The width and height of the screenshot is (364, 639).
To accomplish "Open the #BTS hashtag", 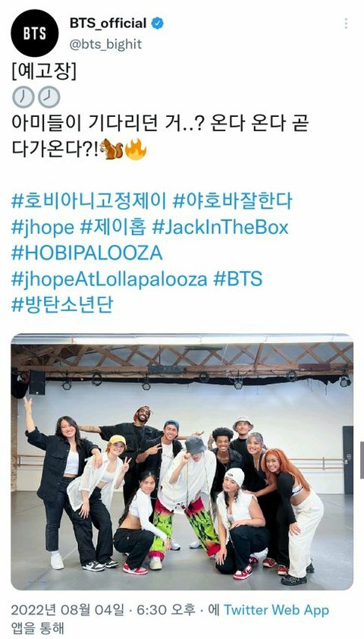I will [x=238, y=279].
